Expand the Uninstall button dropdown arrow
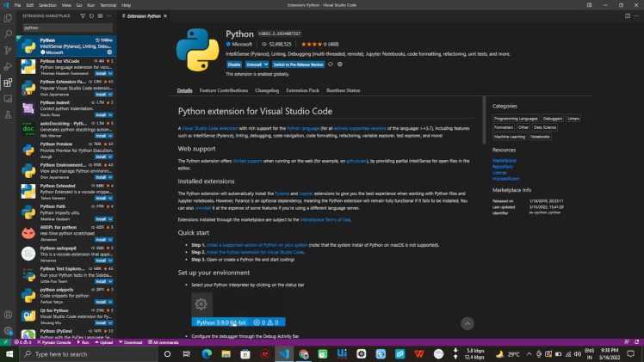644x362 pixels. pyautogui.click(x=266, y=64)
